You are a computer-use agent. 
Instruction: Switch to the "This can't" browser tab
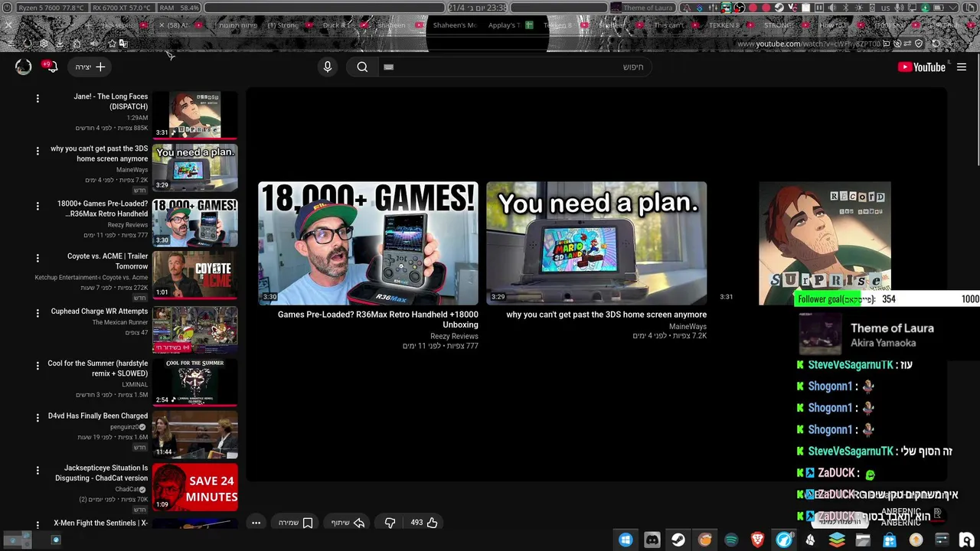(675, 25)
